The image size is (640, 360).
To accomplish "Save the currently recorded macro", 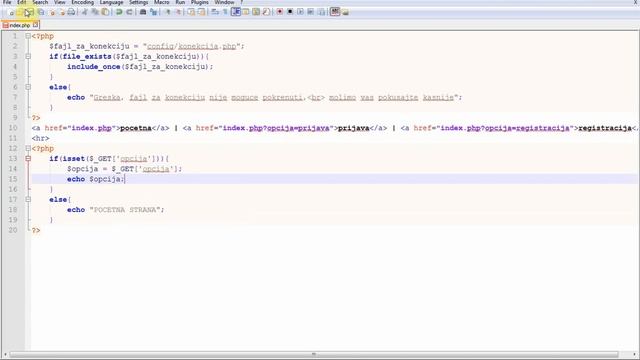I will (x=321, y=12).
